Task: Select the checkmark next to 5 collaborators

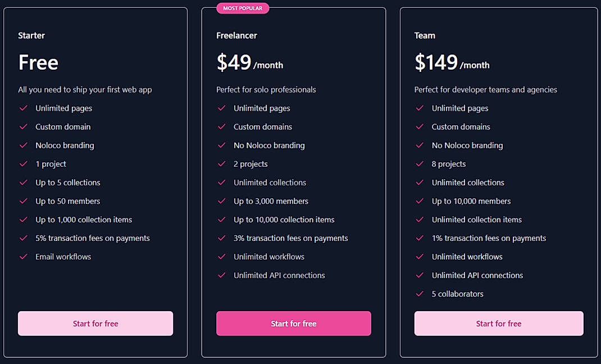Action: pyautogui.click(x=420, y=294)
